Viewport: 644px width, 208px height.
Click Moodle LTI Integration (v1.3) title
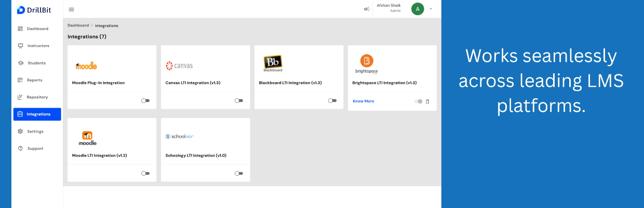[99, 155]
